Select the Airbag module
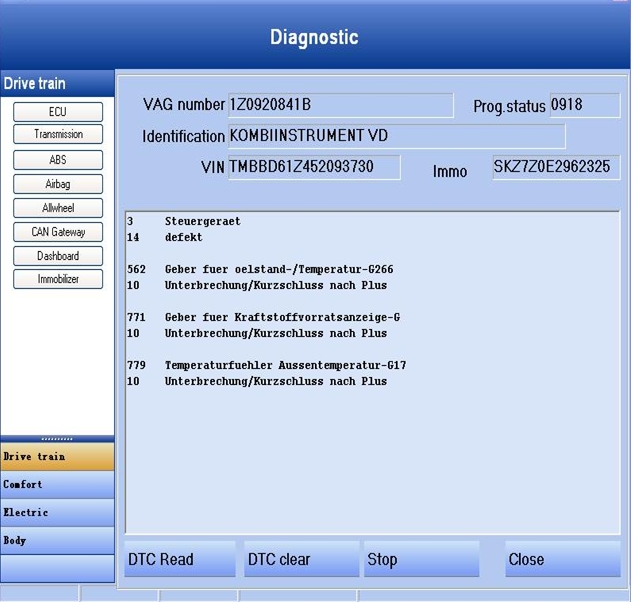The image size is (633, 602). 58,184
